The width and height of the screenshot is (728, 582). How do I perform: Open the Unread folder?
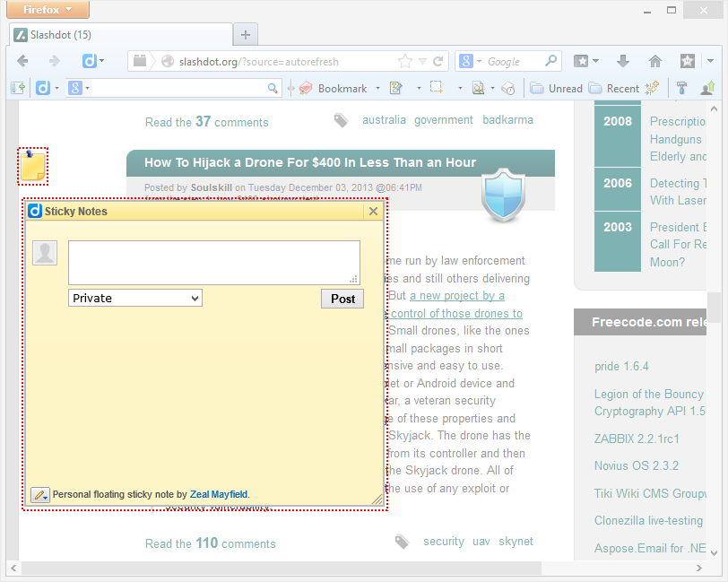556,88
